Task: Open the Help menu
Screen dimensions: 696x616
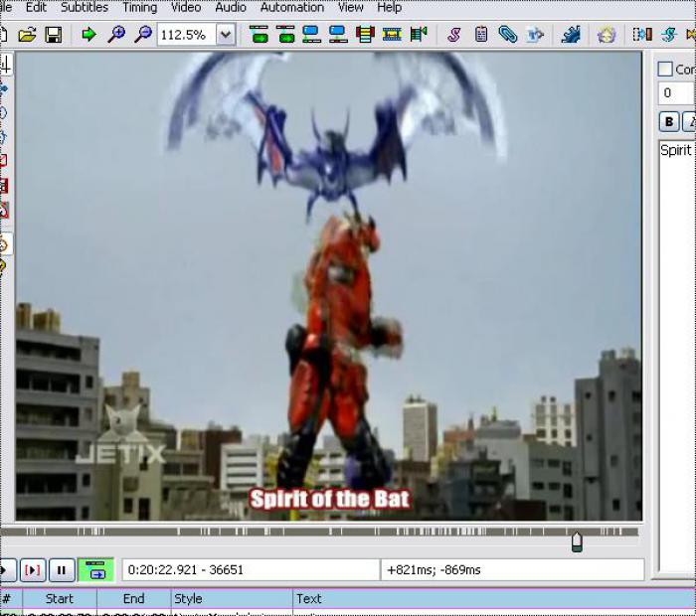Action: 390,7
